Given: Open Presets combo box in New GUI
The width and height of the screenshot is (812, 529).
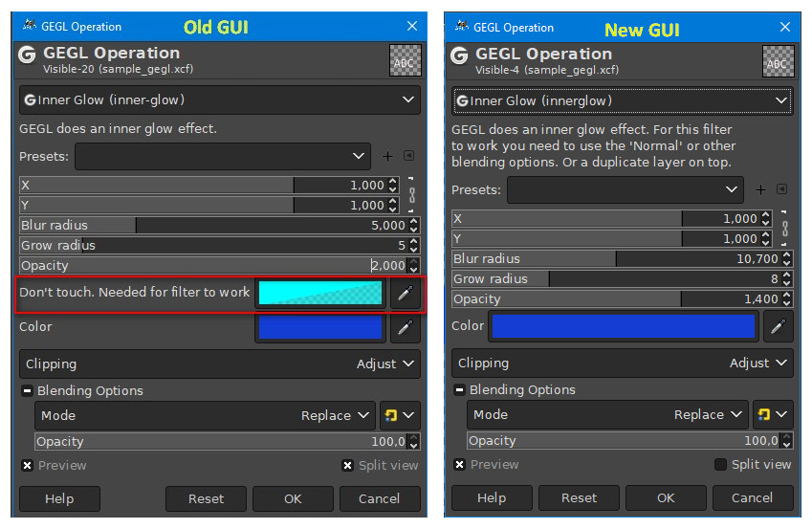Looking at the screenshot, I should (625, 189).
